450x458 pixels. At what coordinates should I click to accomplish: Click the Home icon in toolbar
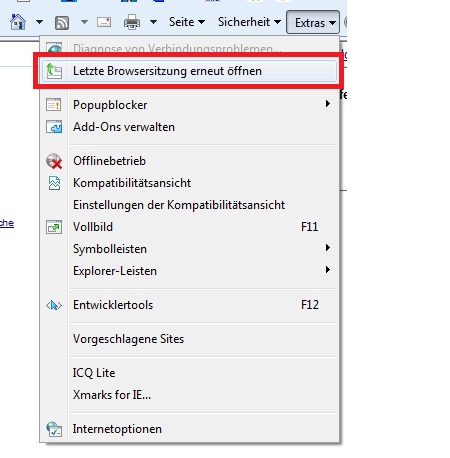point(18,22)
